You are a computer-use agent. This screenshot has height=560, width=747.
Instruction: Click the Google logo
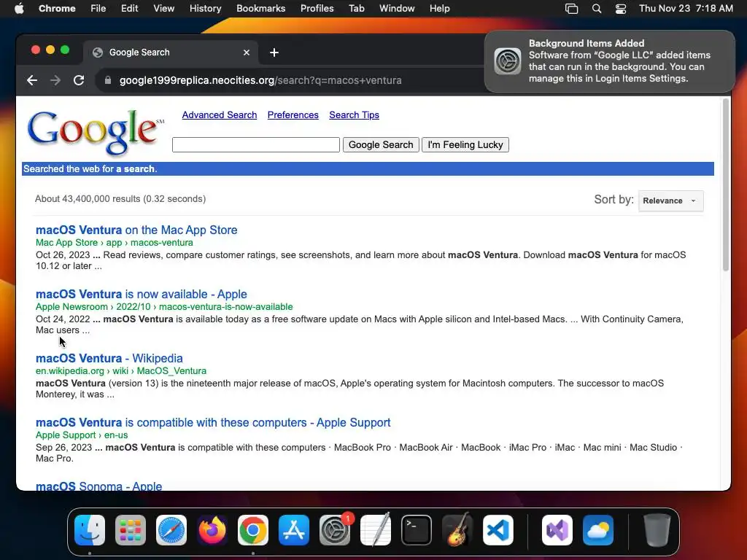pyautogui.click(x=95, y=132)
